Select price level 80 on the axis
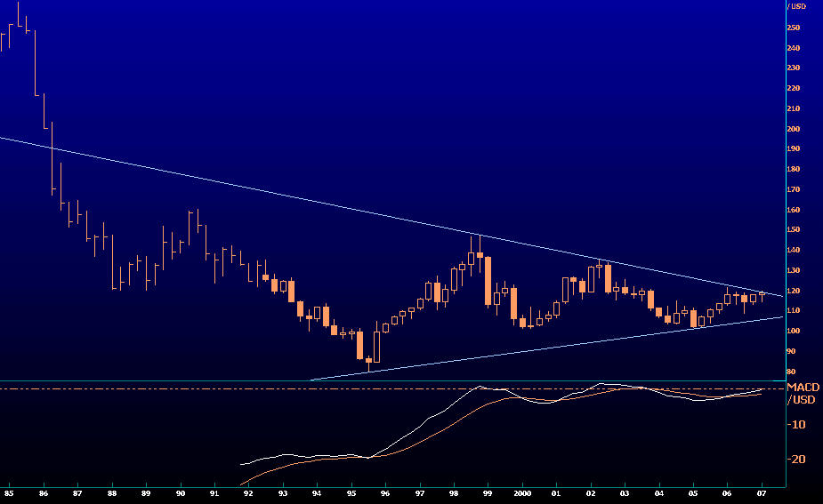823x504 pixels. pyautogui.click(x=792, y=372)
